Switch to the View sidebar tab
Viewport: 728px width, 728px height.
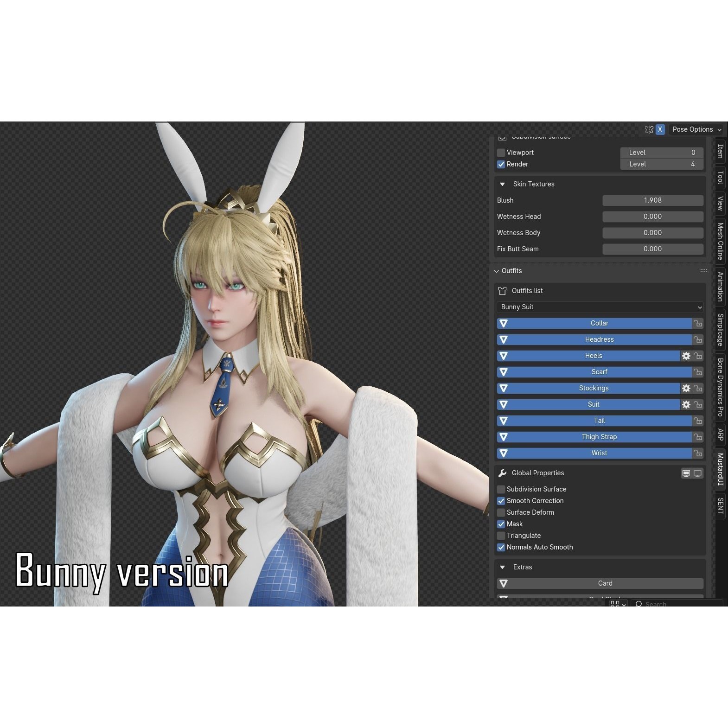click(x=720, y=203)
